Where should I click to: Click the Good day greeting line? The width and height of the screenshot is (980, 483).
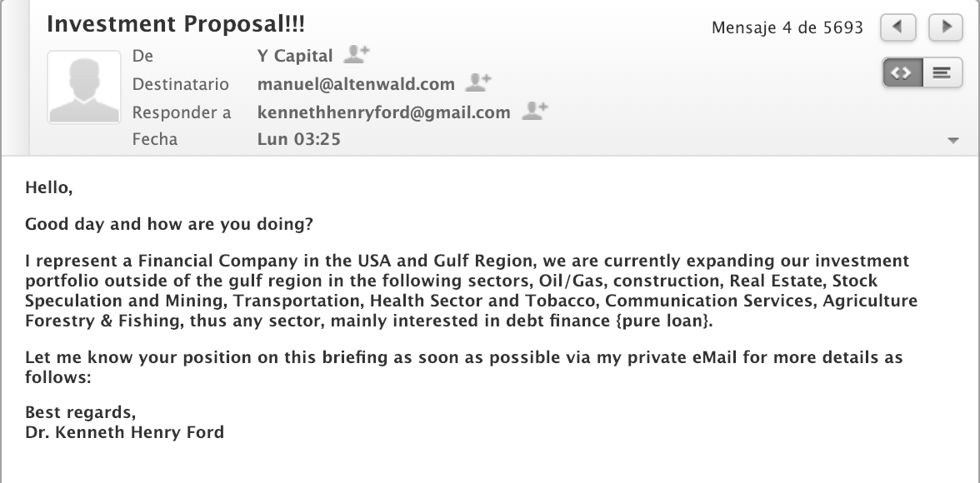[168, 224]
